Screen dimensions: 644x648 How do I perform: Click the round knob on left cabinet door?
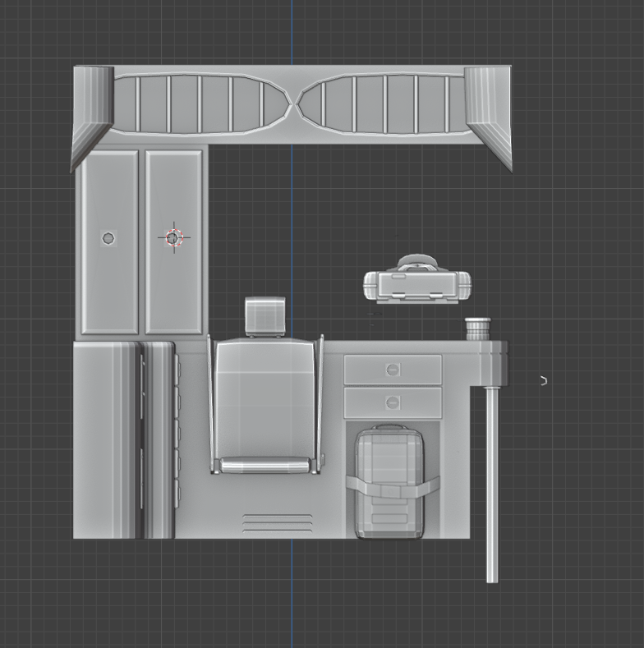[108, 238]
